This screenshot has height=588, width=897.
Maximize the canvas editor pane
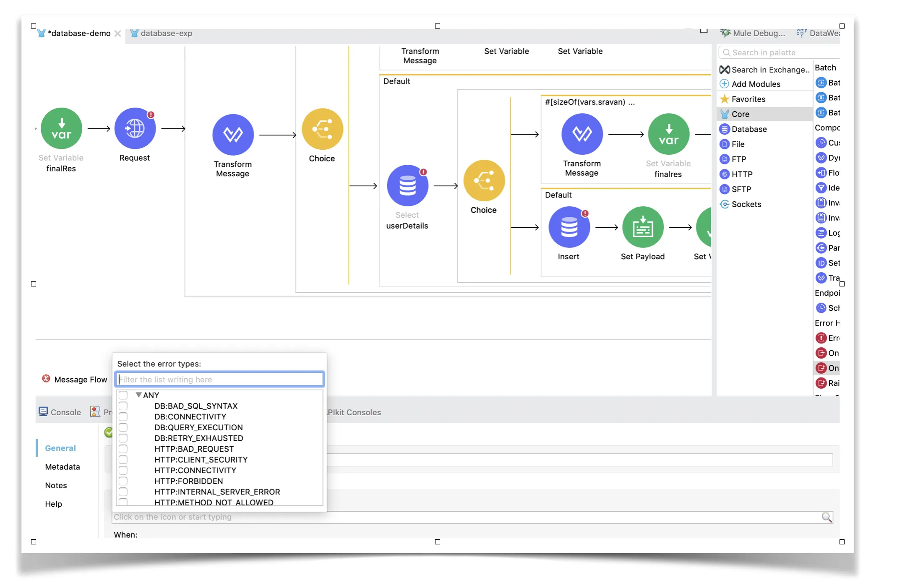(704, 31)
